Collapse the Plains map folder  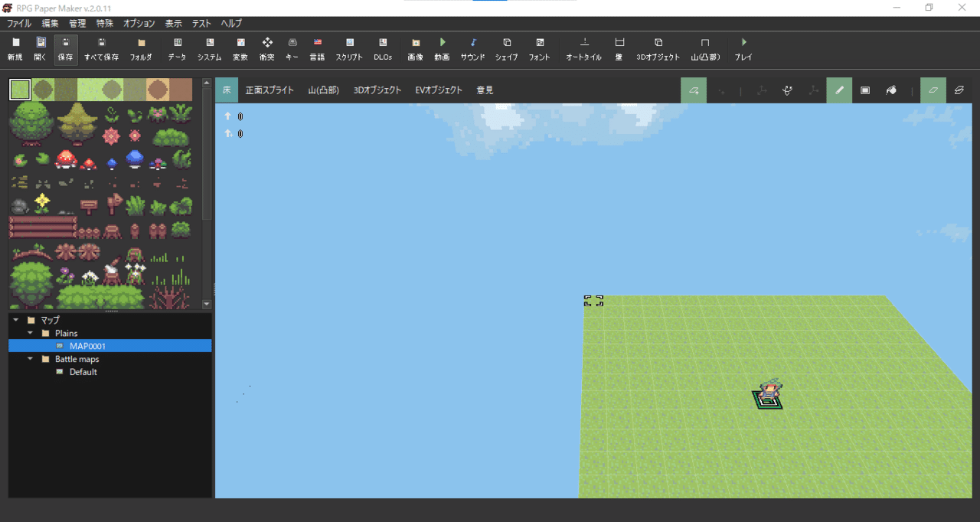(x=31, y=332)
